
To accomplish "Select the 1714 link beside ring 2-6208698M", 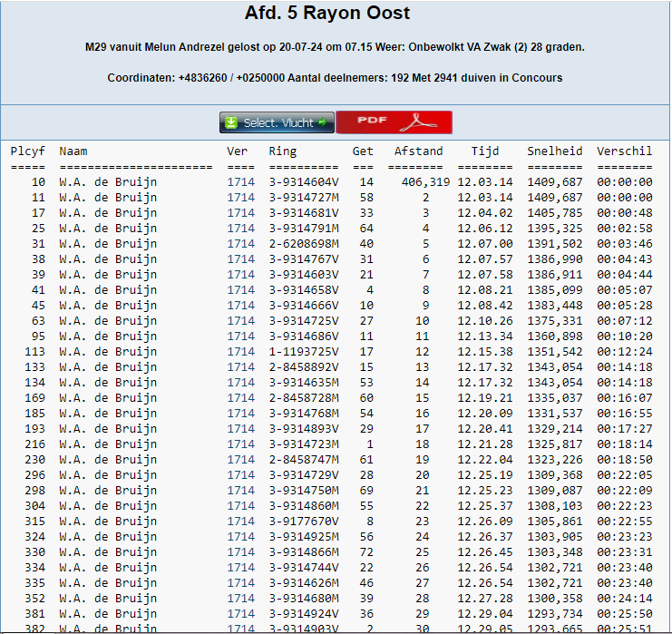I will click(240, 244).
